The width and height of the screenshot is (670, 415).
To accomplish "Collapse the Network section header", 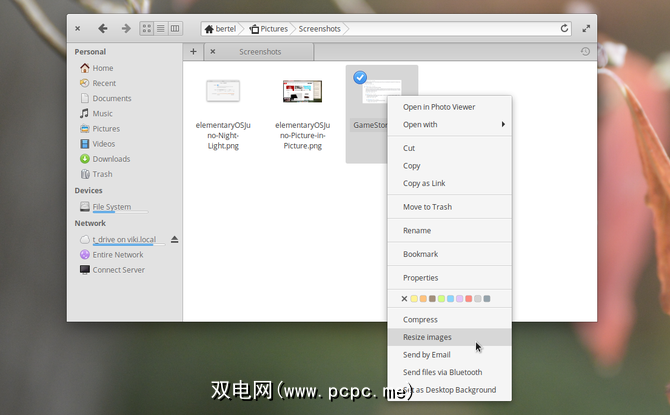I will click(90, 223).
